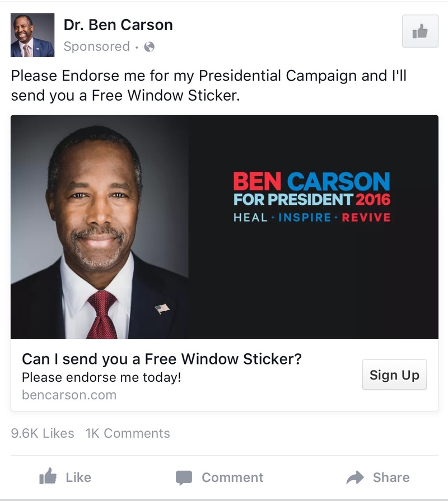Click the 'Can I send you a Free Window Sticker?' headline
448x501 pixels.
point(162,359)
